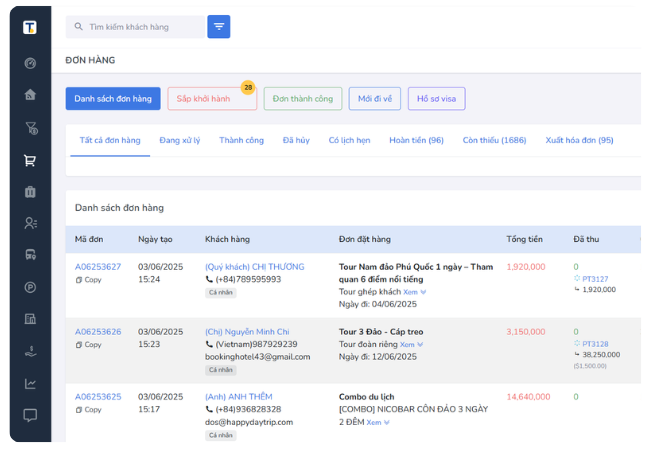The image size is (650, 450).
Task: Open the building report icon in sidebar
Action: click(30, 319)
